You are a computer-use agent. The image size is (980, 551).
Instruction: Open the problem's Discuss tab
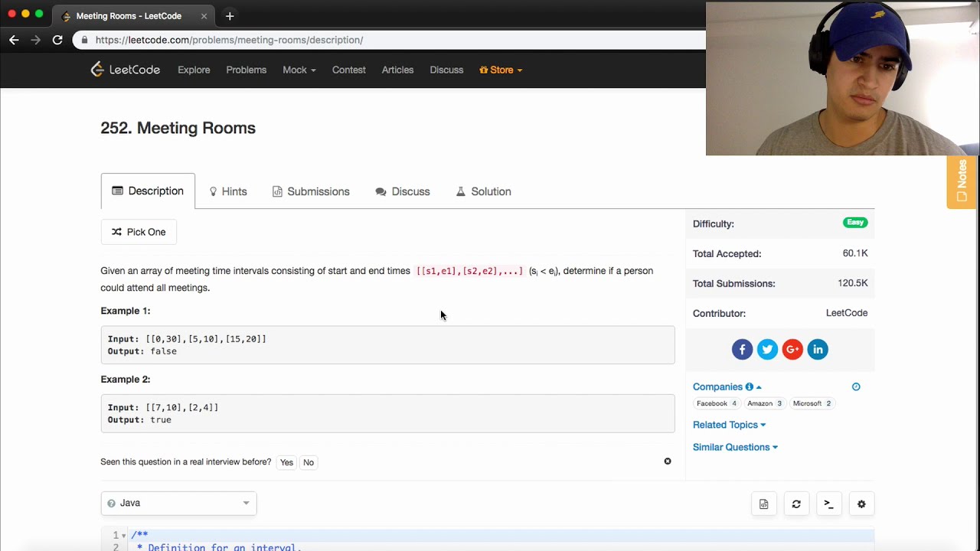click(x=403, y=191)
